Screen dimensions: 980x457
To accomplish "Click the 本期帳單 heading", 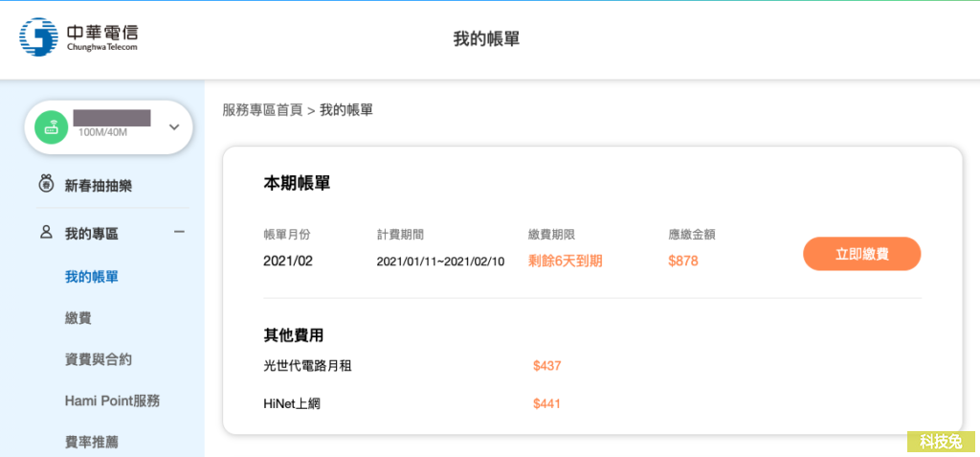I will pyautogui.click(x=297, y=183).
